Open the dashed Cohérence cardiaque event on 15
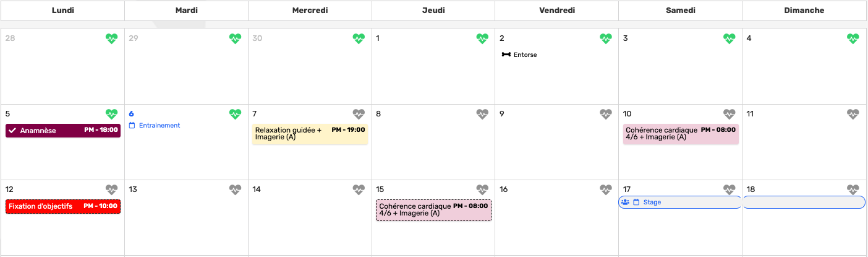 click(x=434, y=210)
